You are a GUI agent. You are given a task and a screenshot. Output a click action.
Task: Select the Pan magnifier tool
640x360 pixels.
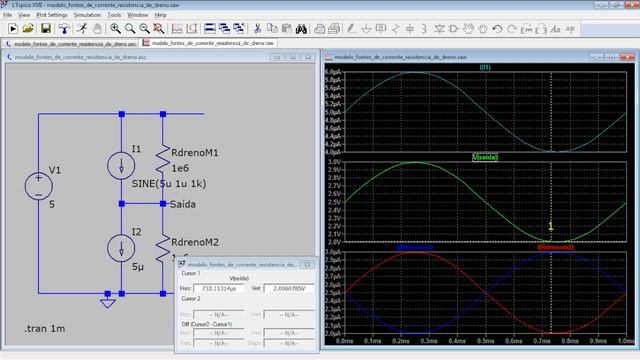[x=130, y=29]
